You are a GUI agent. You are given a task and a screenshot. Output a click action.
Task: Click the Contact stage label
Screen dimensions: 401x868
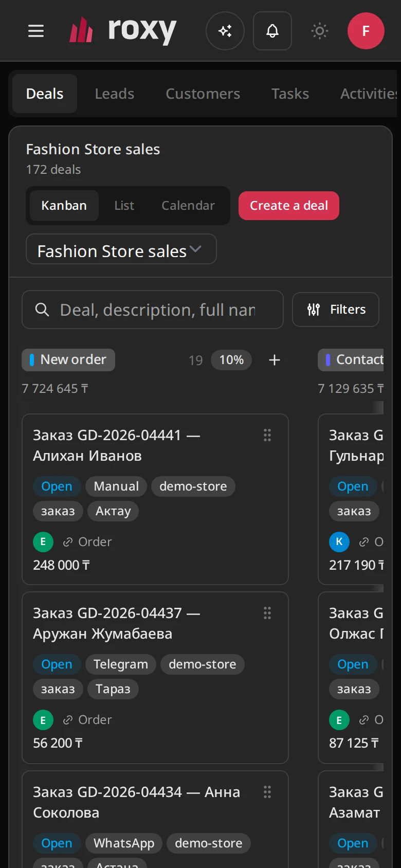pos(352,360)
